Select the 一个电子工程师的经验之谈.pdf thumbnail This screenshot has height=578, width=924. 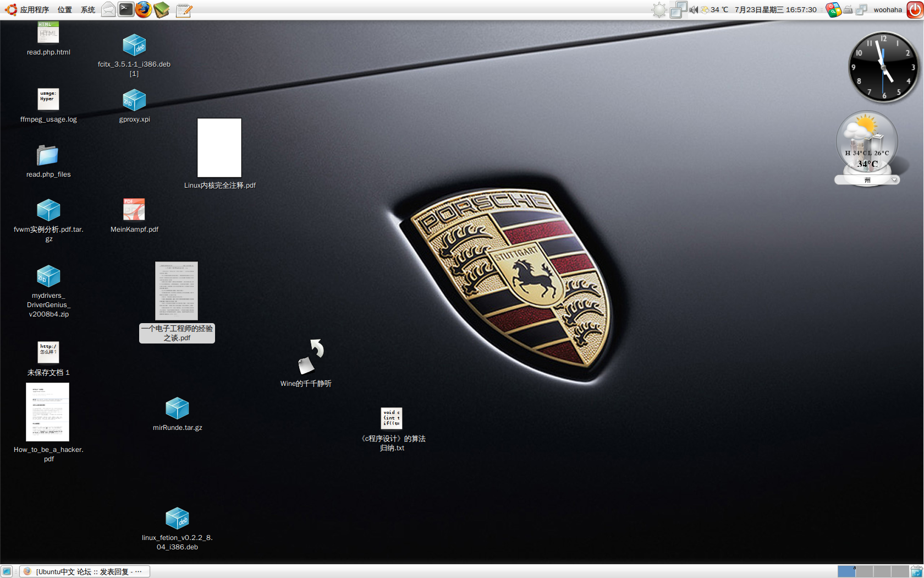[x=177, y=291]
